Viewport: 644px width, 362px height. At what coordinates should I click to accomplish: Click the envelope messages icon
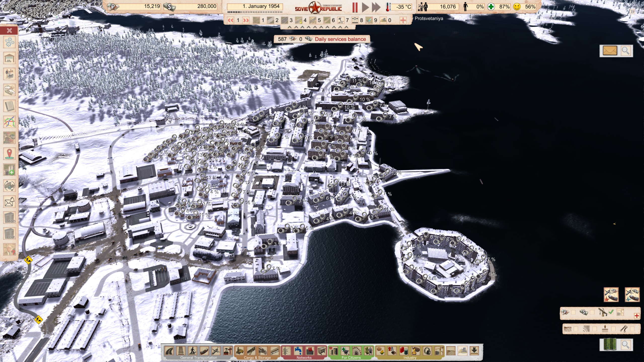610,51
